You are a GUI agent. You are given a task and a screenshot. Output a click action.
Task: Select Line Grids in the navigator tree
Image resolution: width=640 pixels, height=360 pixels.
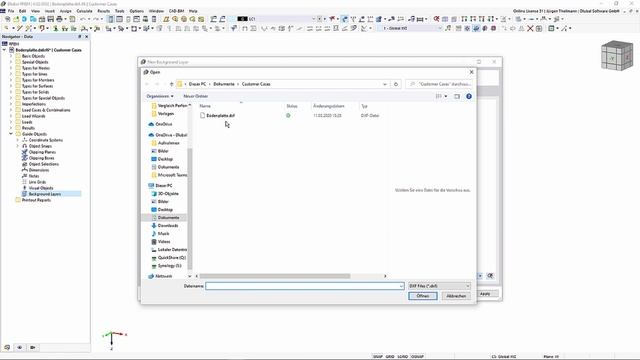(37, 182)
